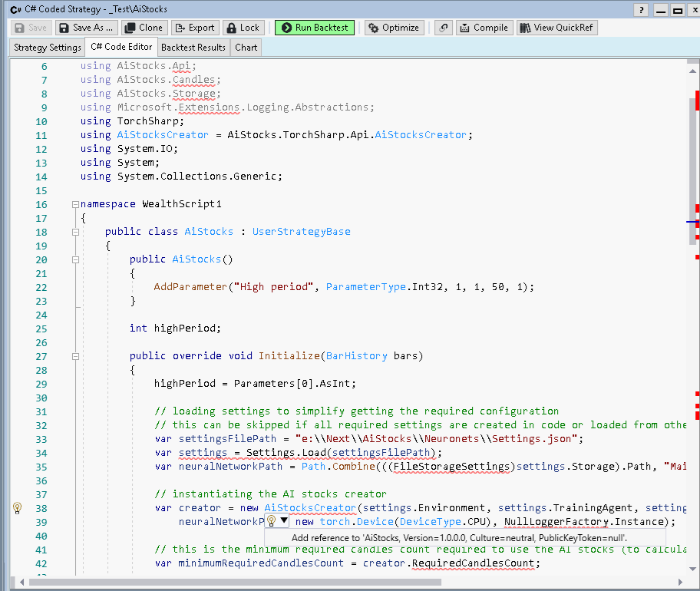Switch to the Strategy Settings tab
Screen dimensions: 700x591
48,48
